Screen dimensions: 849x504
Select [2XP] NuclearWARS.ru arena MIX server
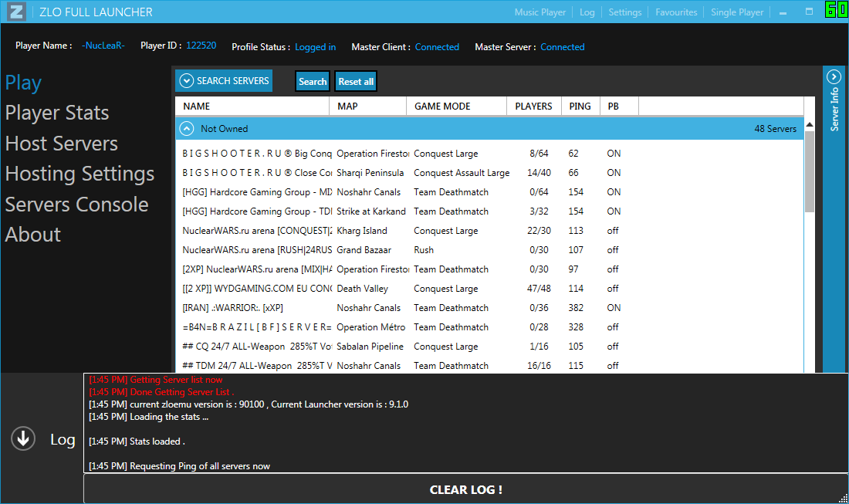pyautogui.click(x=489, y=269)
